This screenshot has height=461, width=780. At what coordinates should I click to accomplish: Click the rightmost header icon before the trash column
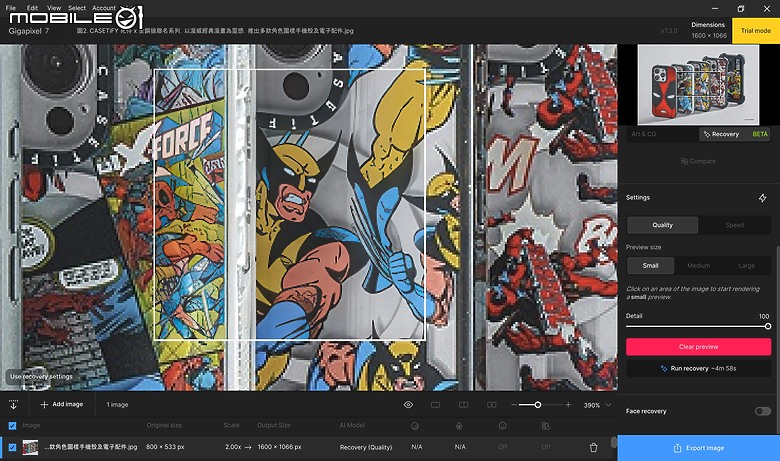(546, 426)
